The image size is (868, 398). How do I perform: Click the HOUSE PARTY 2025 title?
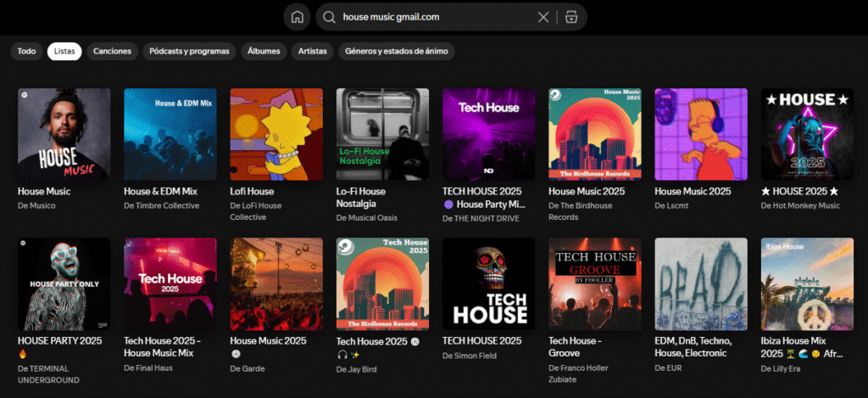[60, 346]
